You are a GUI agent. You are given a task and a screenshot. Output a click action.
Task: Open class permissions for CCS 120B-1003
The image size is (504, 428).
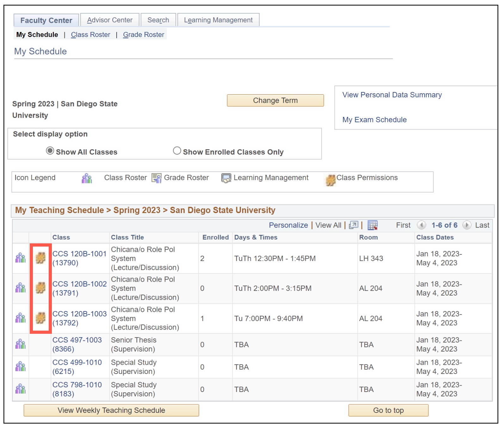click(40, 318)
